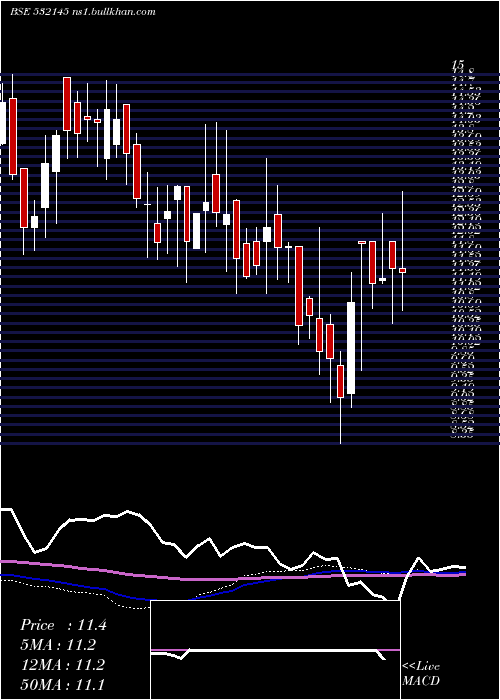500x700 pixels.
Task: Click the 'Price : 11.4' readout
Action: point(63,625)
